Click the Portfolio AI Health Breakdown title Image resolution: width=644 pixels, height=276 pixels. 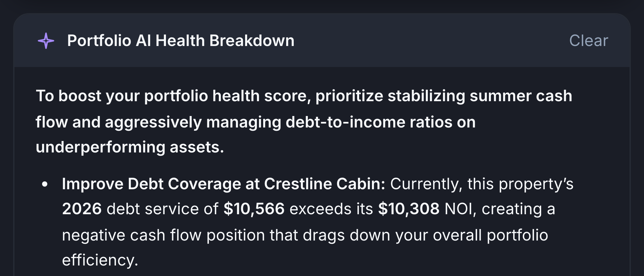(x=181, y=41)
